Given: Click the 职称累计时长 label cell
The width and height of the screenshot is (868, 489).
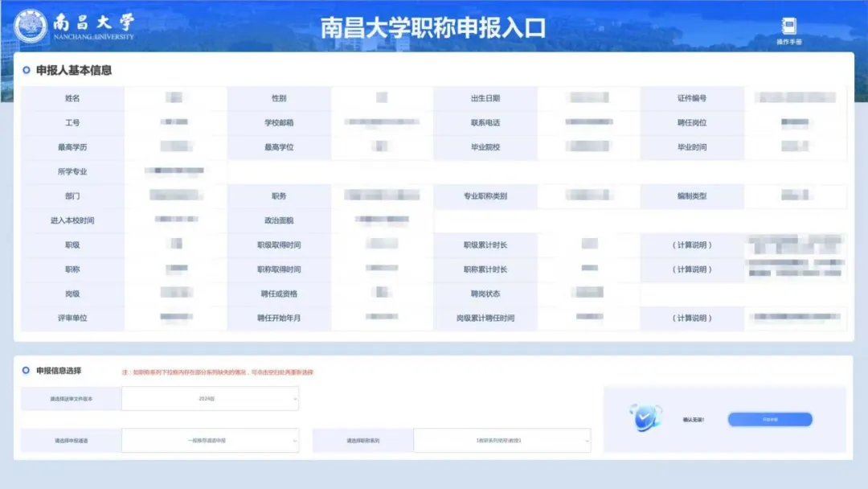Looking at the screenshot, I should point(485,269).
